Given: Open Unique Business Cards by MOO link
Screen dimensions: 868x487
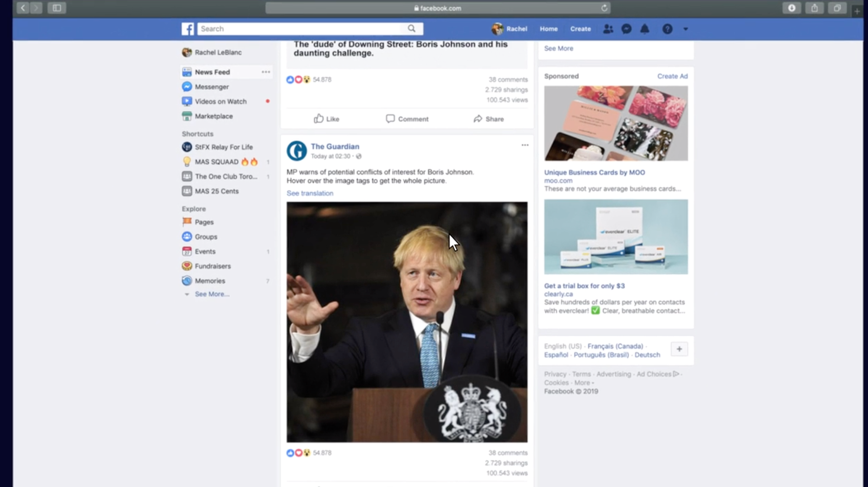Looking at the screenshot, I should point(594,172).
